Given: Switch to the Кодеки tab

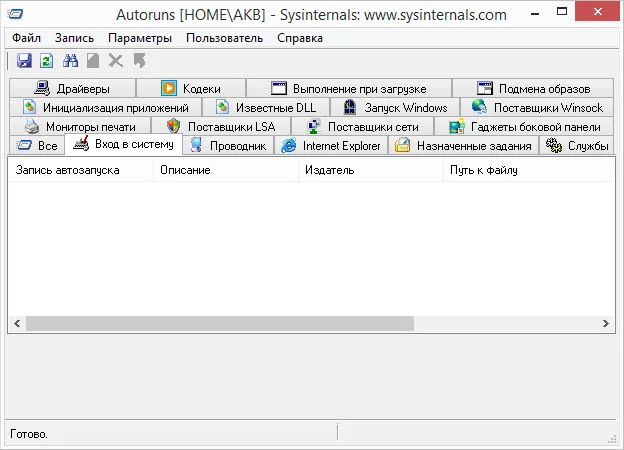Looking at the screenshot, I should 191,88.
